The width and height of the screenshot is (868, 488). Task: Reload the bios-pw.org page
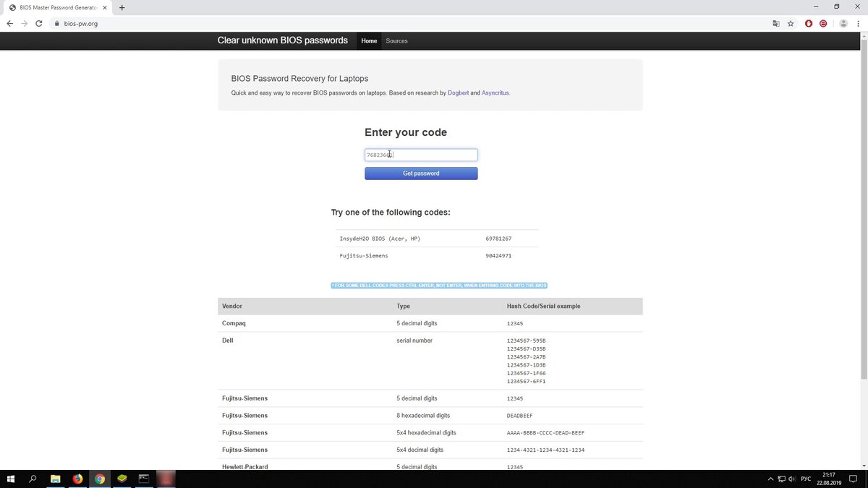click(x=38, y=23)
